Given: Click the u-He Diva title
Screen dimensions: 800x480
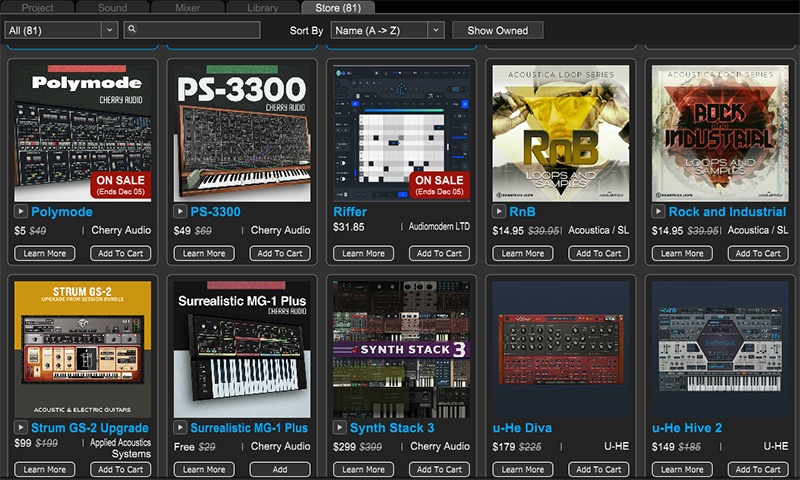Looking at the screenshot, I should (x=522, y=428).
